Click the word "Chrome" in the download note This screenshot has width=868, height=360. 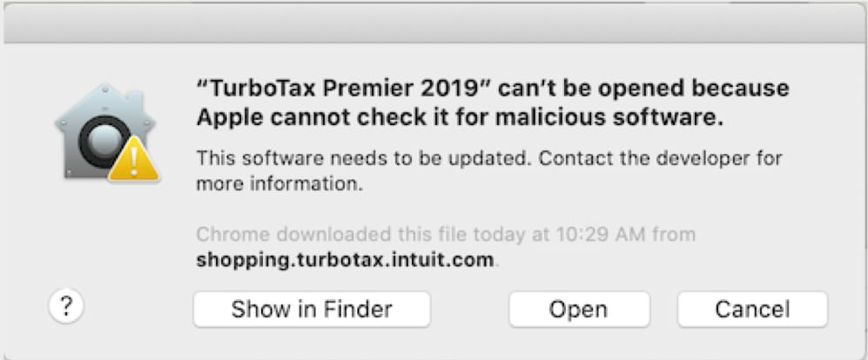pyautogui.click(x=233, y=235)
